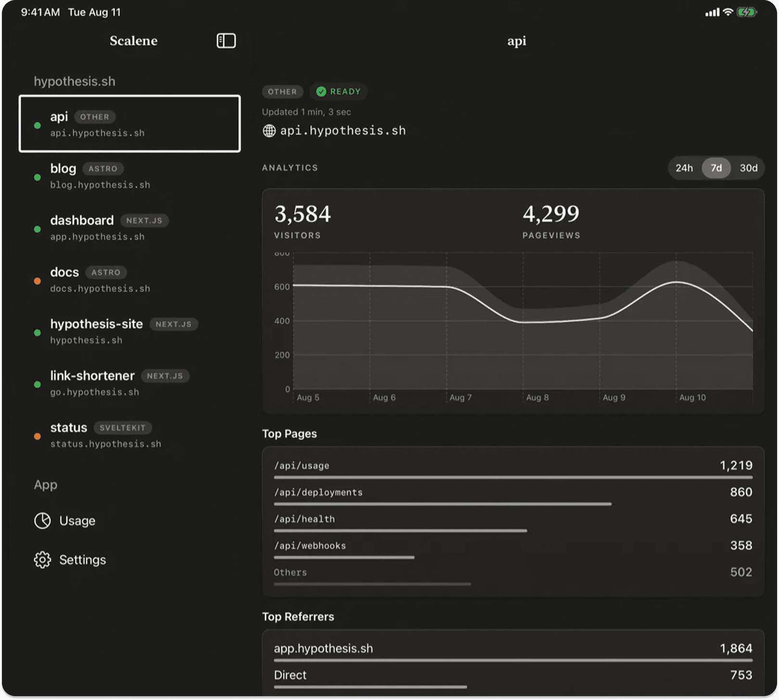Screen dimensions: 779x700
Task: Click the orange status dot next to docs
Action: point(37,281)
